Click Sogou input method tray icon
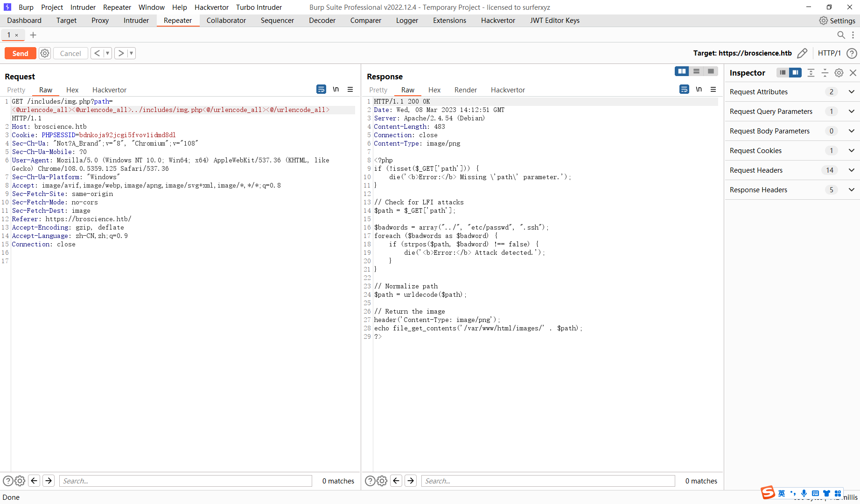 click(x=768, y=493)
